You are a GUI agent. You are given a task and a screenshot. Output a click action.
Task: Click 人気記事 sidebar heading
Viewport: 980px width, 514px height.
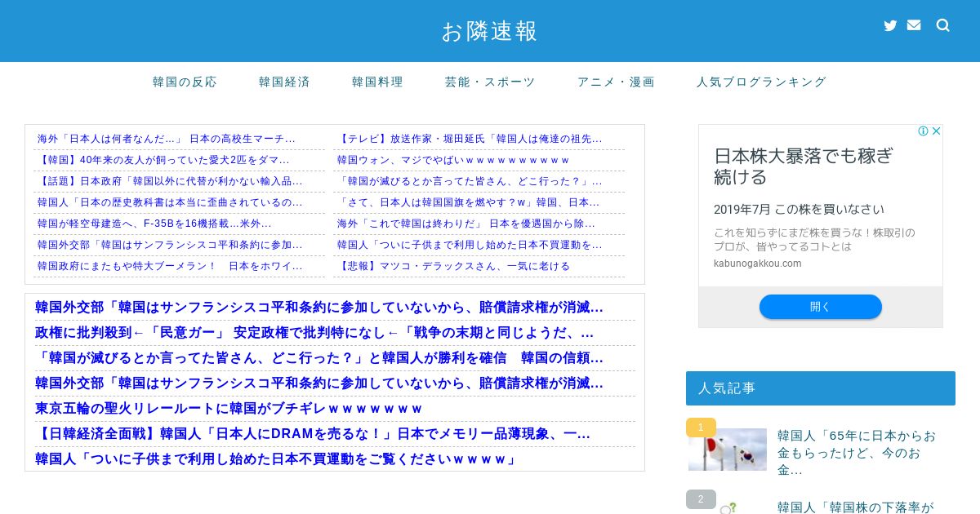click(821, 388)
